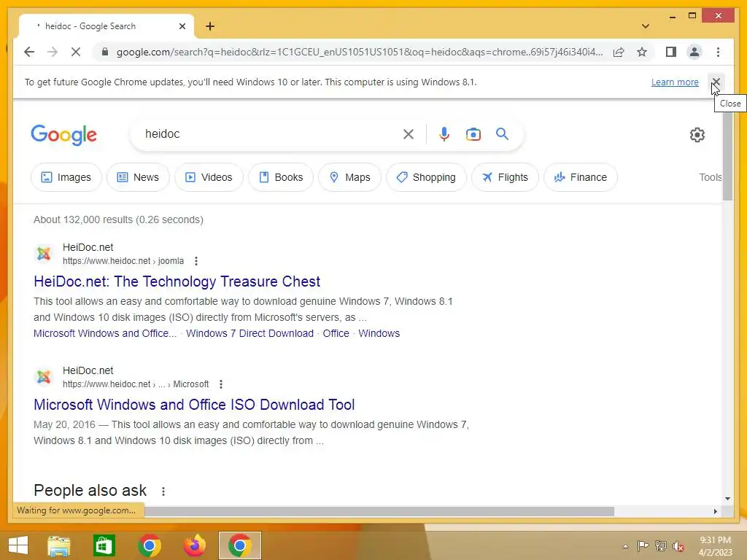
Task: Dismiss the Windows 8.1 update notice
Action: 716,82
